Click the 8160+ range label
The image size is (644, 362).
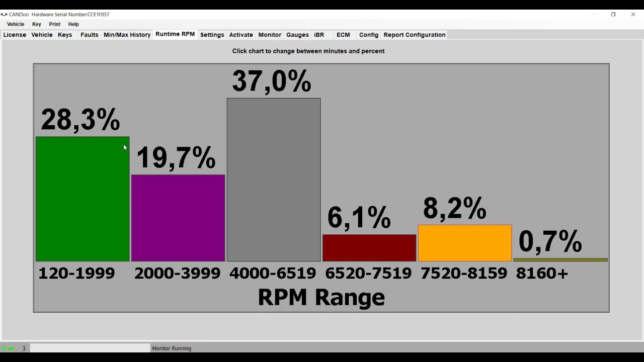542,273
